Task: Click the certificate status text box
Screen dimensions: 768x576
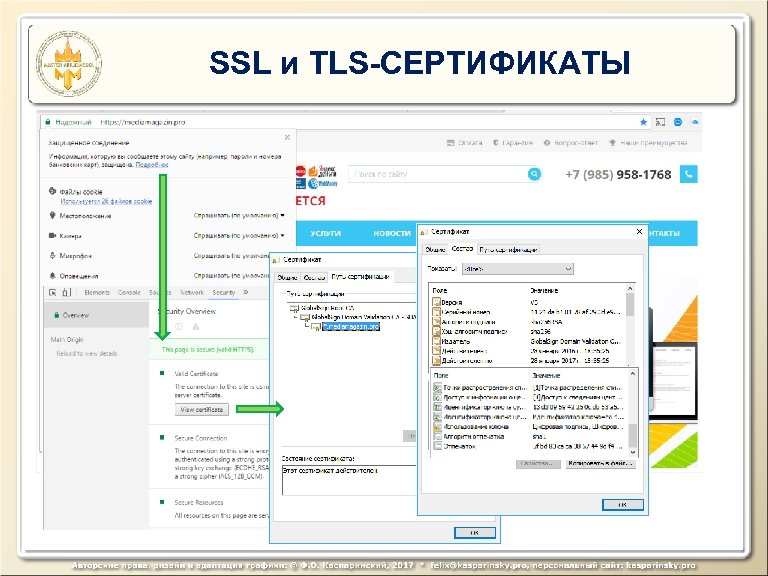Action: pos(349,480)
